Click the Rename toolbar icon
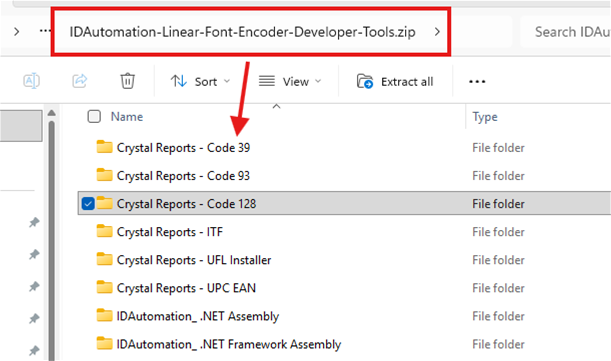Viewport: 611px width, 361px height. [x=32, y=81]
